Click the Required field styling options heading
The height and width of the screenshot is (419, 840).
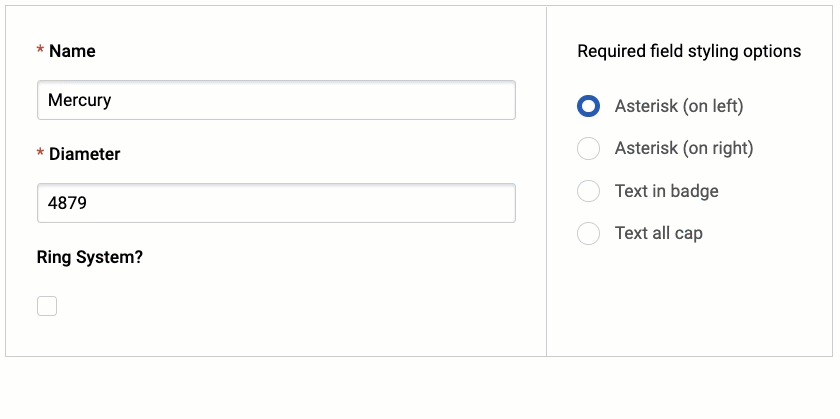[x=689, y=51]
